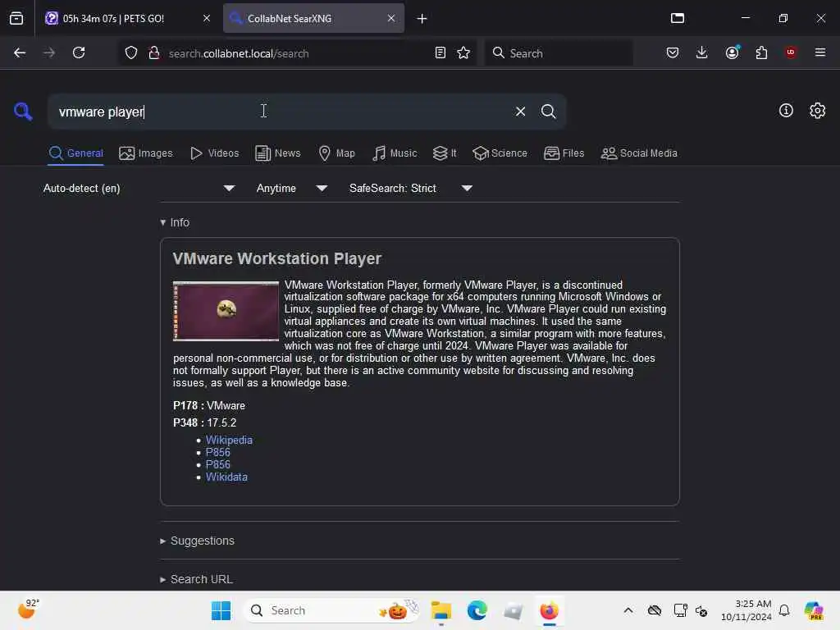Switch to the It category

coord(445,153)
